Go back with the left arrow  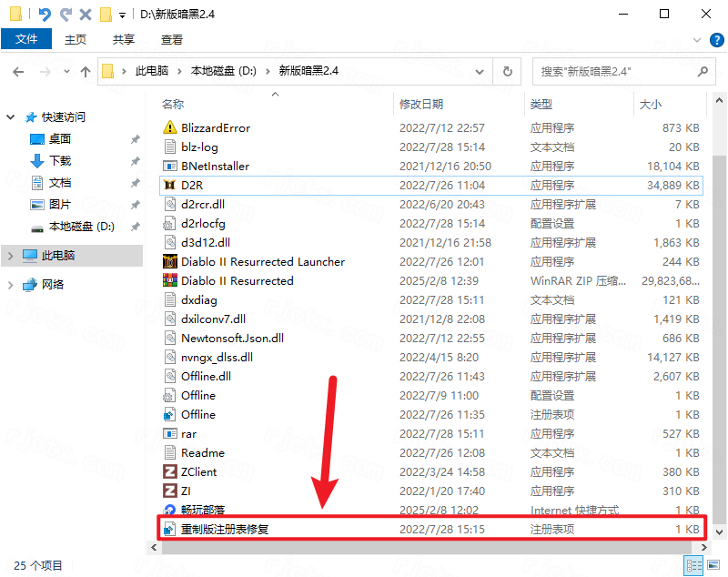[x=18, y=72]
